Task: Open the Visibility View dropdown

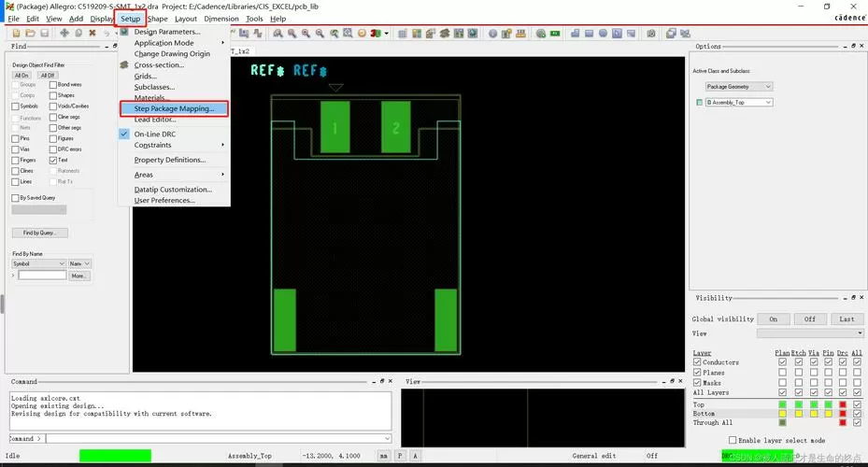Action: pyautogui.click(x=810, y=333)
